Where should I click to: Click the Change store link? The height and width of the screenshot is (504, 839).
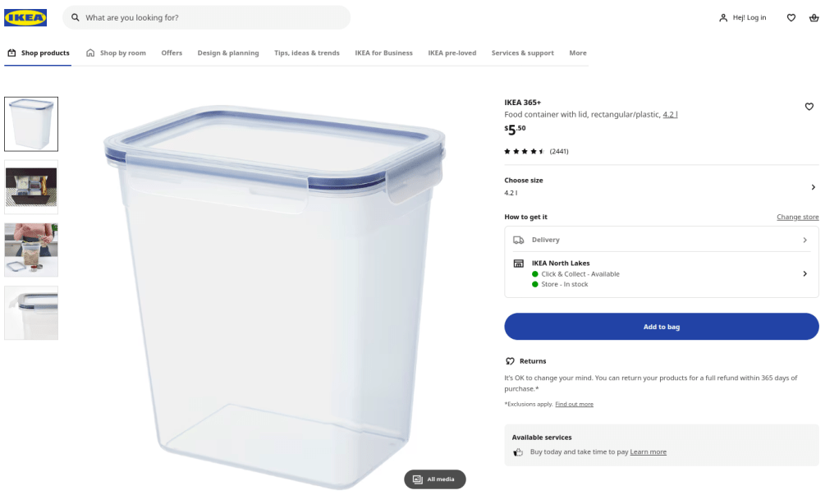click(797, 217)
